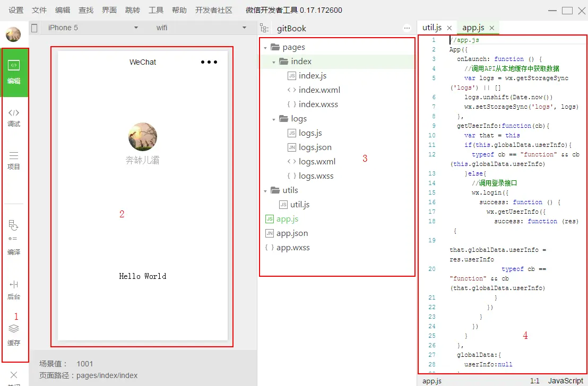Open index.js in the file tree
This screenshot has width=588, height=386.
point(313,76)
